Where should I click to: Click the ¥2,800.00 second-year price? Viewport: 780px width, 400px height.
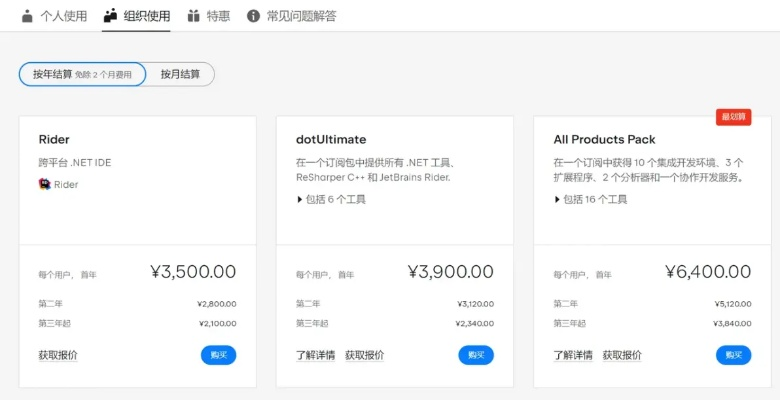217,303
